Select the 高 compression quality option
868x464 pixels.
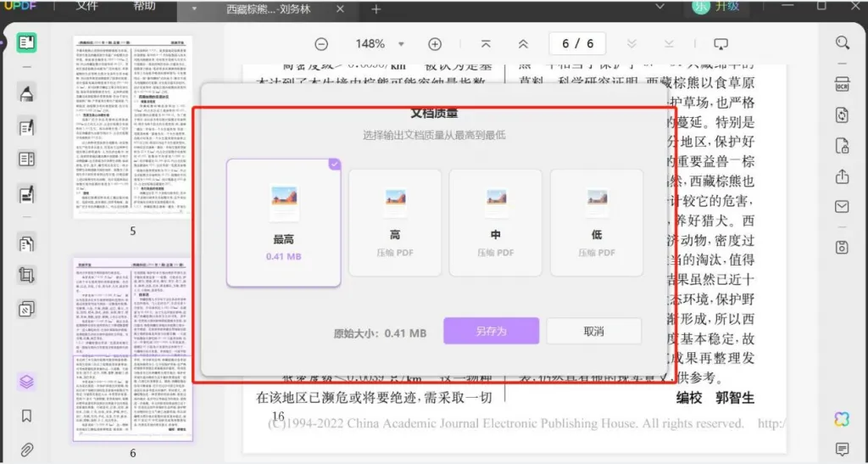395,222
